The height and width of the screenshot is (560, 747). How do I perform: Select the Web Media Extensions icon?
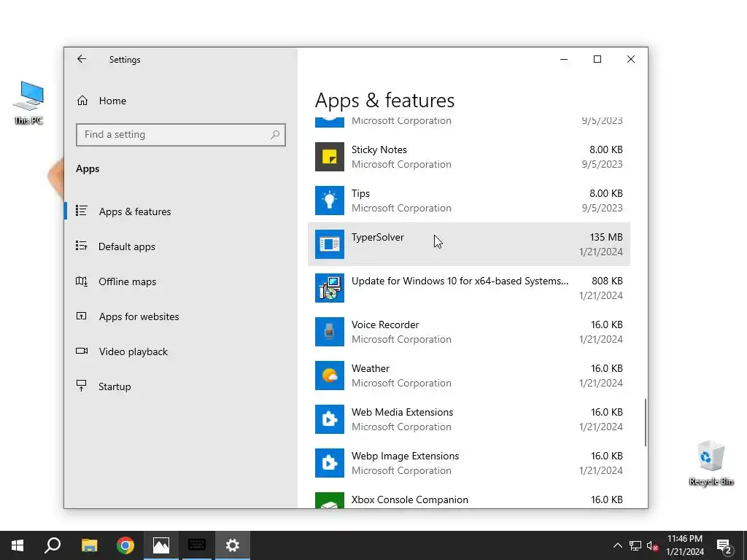pos(330,419)
